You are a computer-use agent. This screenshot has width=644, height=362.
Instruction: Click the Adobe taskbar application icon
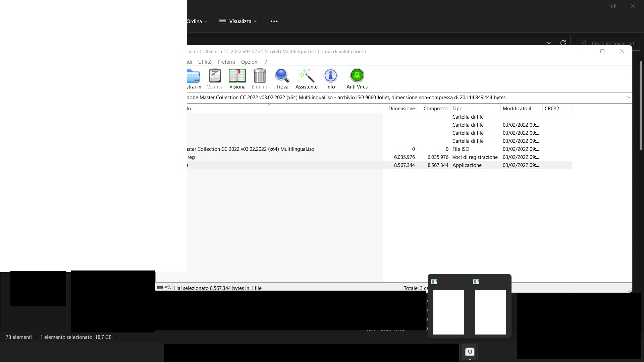point(470,352)
